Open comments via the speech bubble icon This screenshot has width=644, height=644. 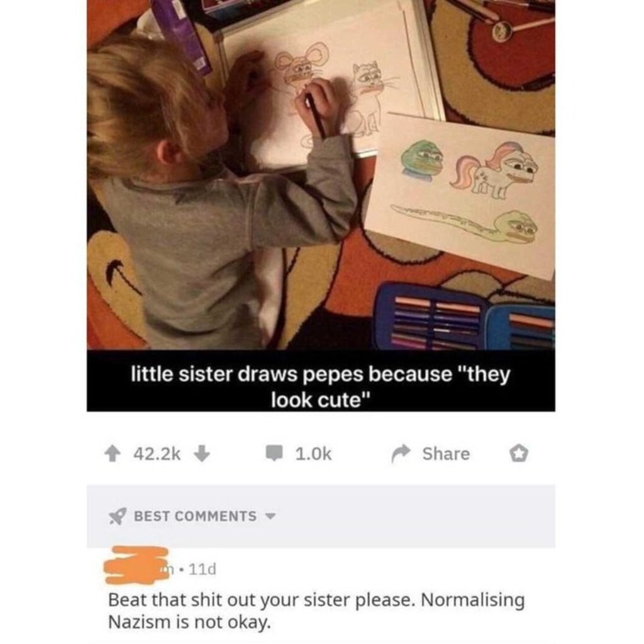(274, 453)
